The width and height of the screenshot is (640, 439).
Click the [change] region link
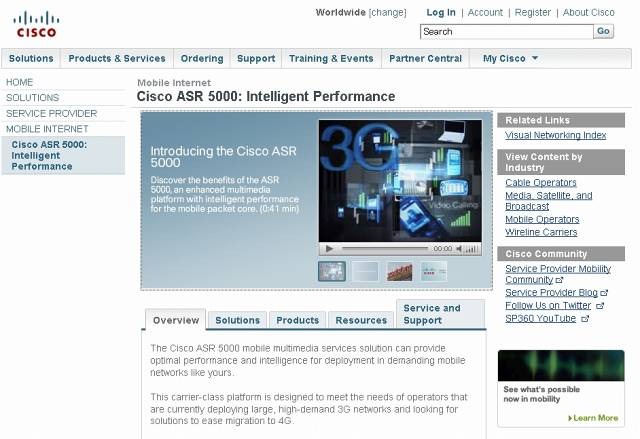(x=387, y=13)
